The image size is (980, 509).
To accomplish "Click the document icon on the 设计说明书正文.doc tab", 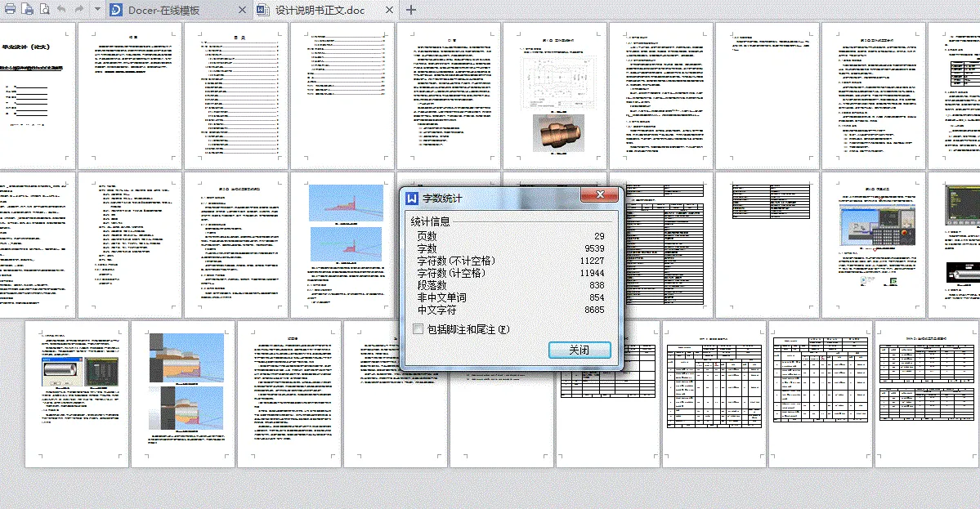I will click(262, 11).
